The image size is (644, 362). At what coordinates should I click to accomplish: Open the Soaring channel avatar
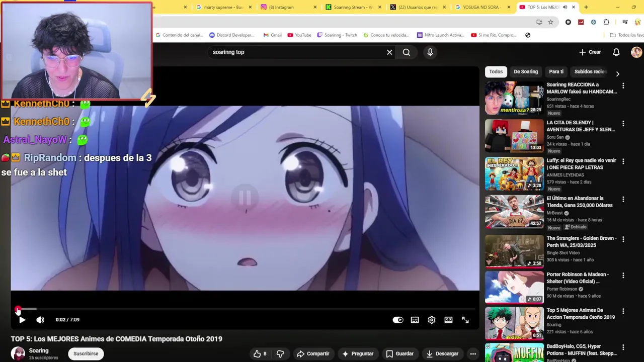pos(18,353)
